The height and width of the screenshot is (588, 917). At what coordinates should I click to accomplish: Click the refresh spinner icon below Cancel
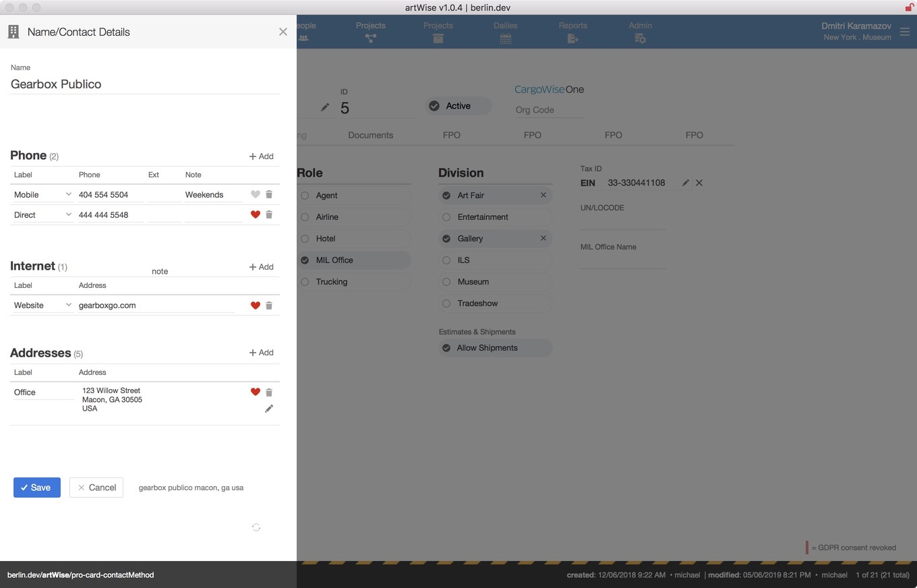point(256,527)
